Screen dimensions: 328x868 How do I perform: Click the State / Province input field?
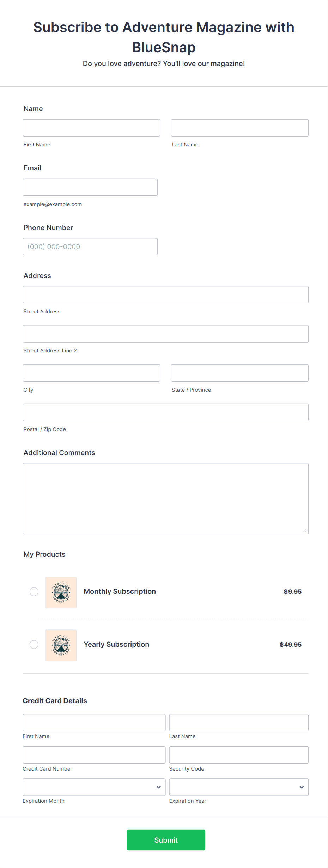coord(239,373)
